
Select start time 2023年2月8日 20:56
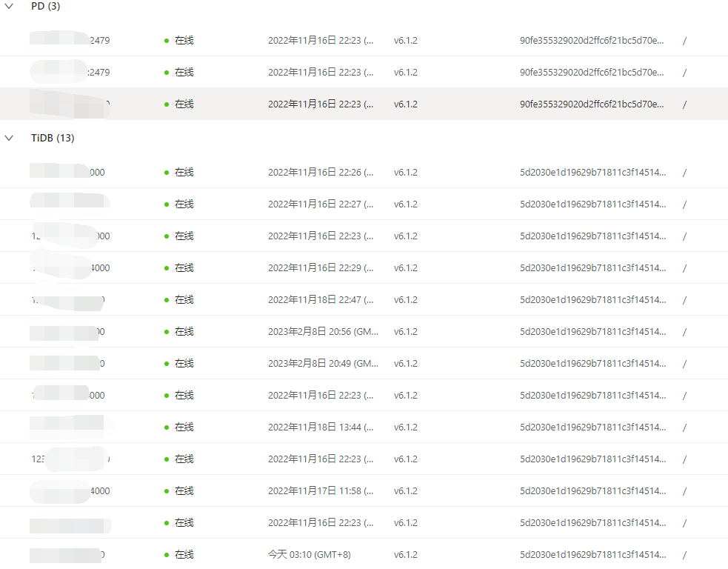tap(323, 332)
